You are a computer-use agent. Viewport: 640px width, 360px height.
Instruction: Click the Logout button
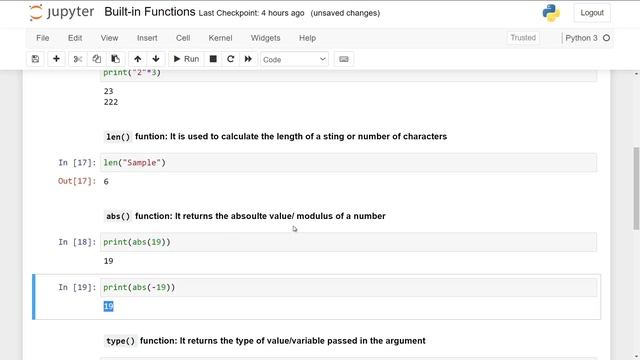point(592,13)
